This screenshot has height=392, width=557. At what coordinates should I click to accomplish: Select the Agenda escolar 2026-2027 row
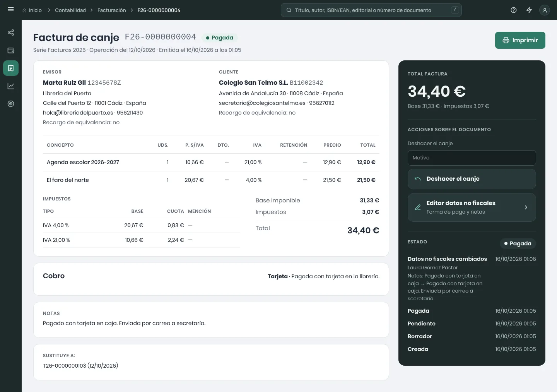point(211,162)
